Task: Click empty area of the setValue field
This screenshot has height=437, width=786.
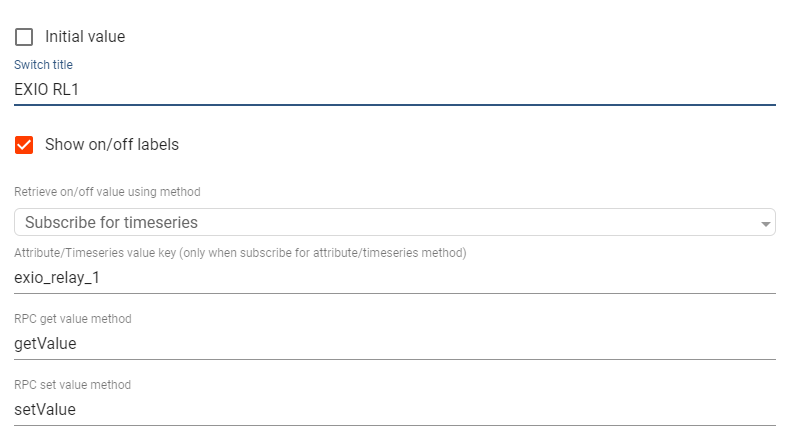Action: pyautogui.click(x=426, y=410)
